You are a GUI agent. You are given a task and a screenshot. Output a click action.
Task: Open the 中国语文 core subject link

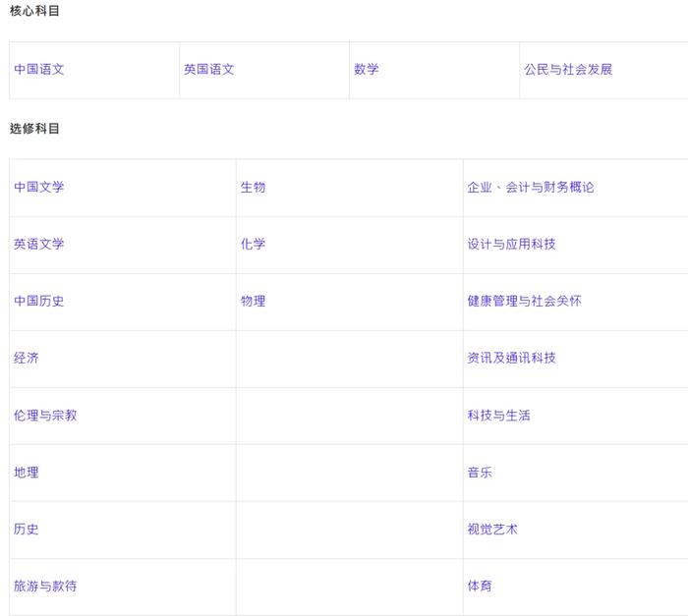pyautogui.click(x=39, y=70)
